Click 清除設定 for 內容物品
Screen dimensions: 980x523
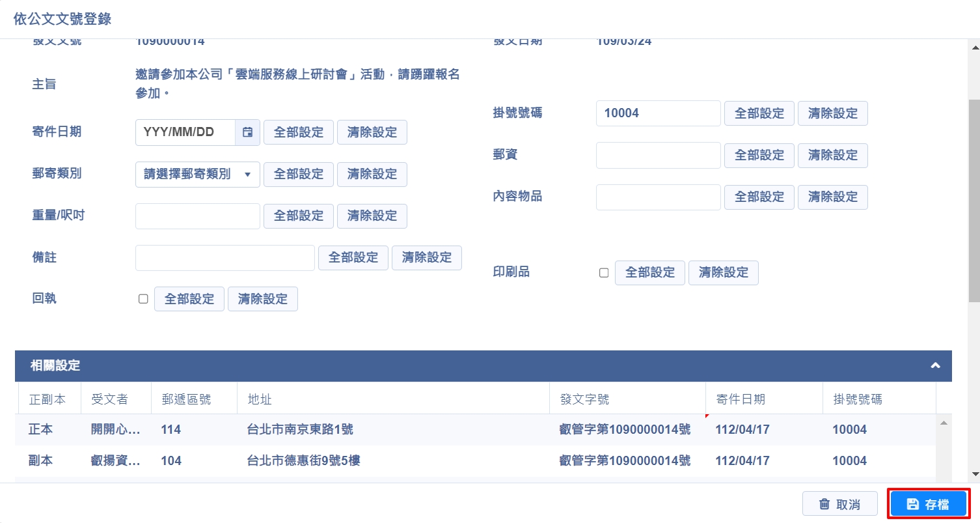[832, 197]
